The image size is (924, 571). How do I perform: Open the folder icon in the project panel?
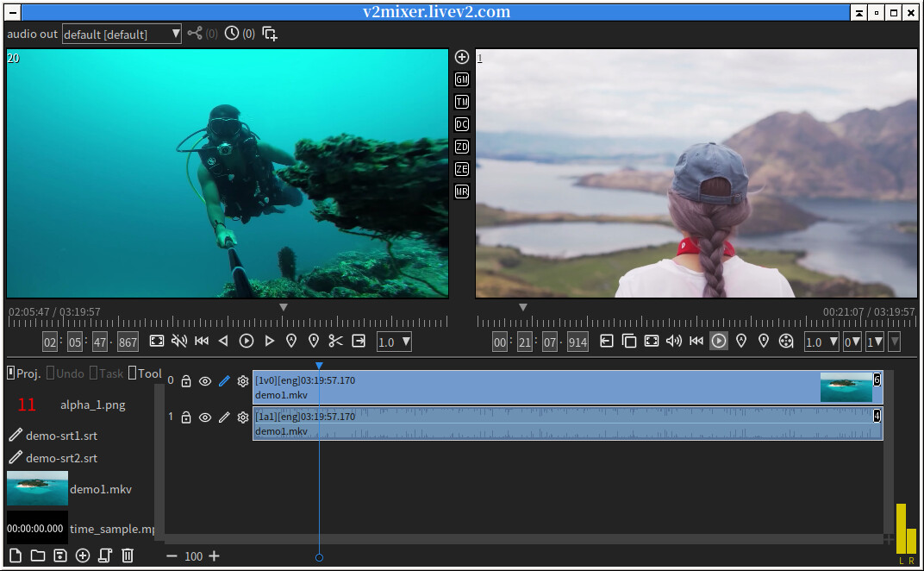pyautogui.click(x=37, y=556)
